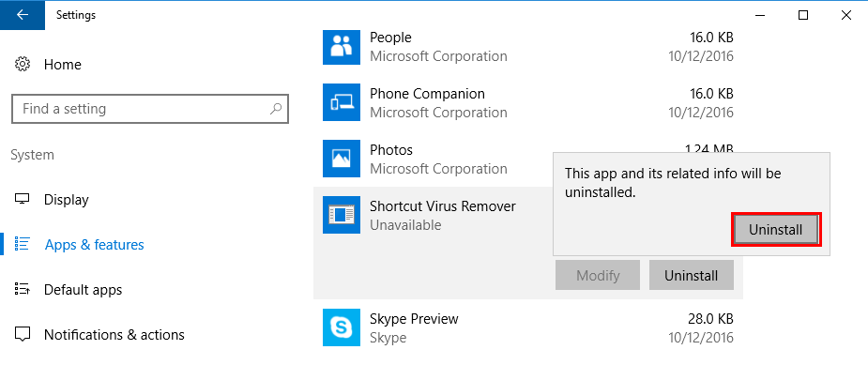Click the 10/12/2016 date for People

click(701, 56)
